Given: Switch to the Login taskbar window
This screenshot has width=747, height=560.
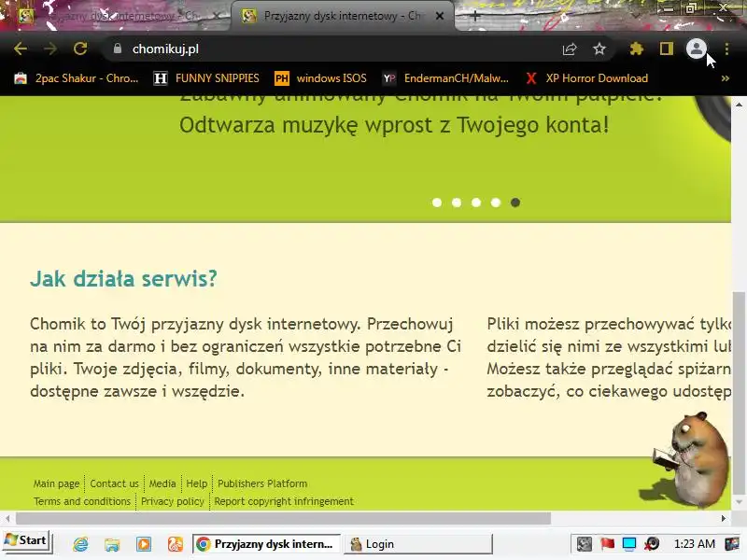Looking at the screenshot, I should pos(417,544).
